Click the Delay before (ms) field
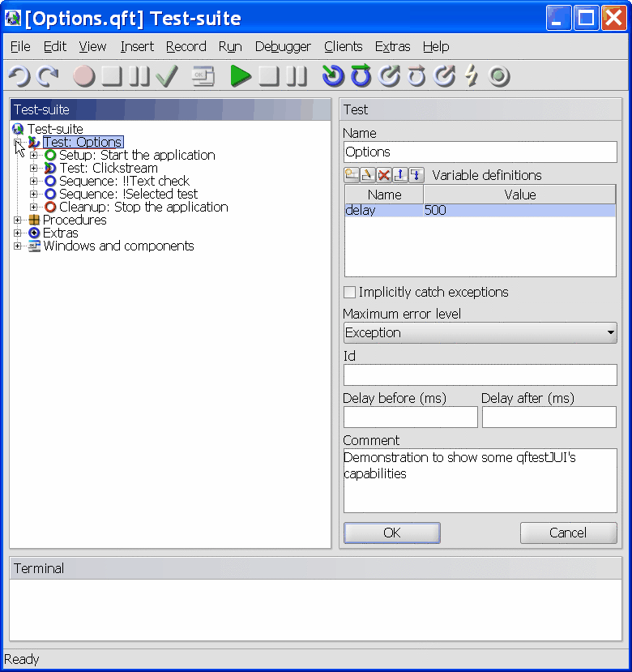Viewport: 632px width, 672px height. (x=411, y=417)
